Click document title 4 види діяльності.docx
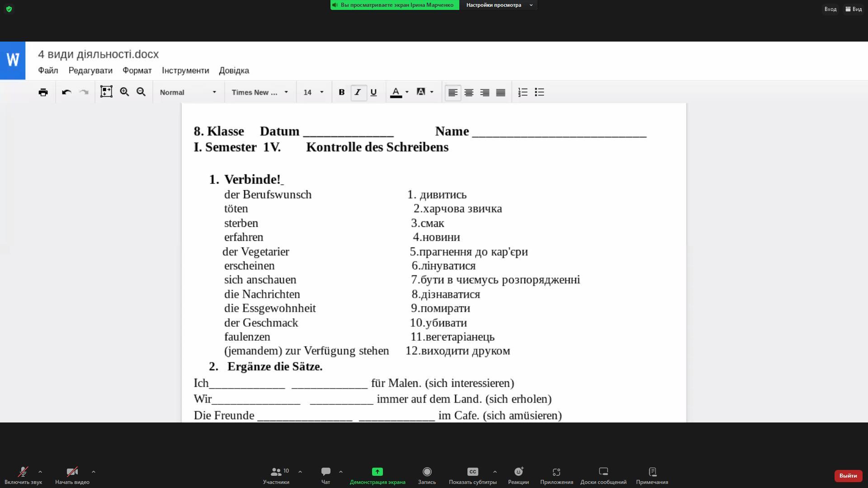868x488 pixels. point(98,54)
